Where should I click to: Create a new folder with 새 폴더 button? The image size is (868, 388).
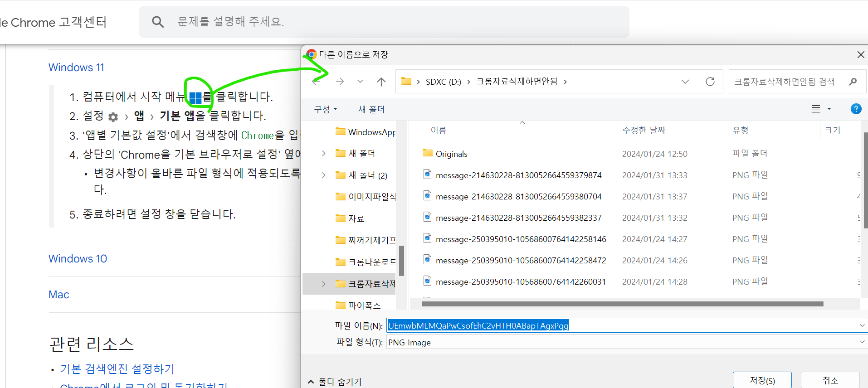[371, 109]
